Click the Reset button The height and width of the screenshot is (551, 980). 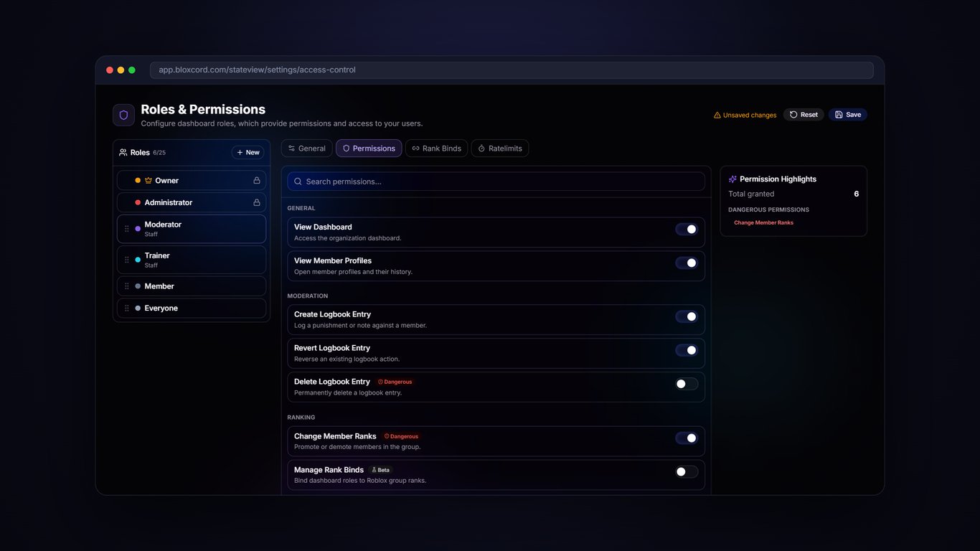pyautogui.click(x=804, y=115)
